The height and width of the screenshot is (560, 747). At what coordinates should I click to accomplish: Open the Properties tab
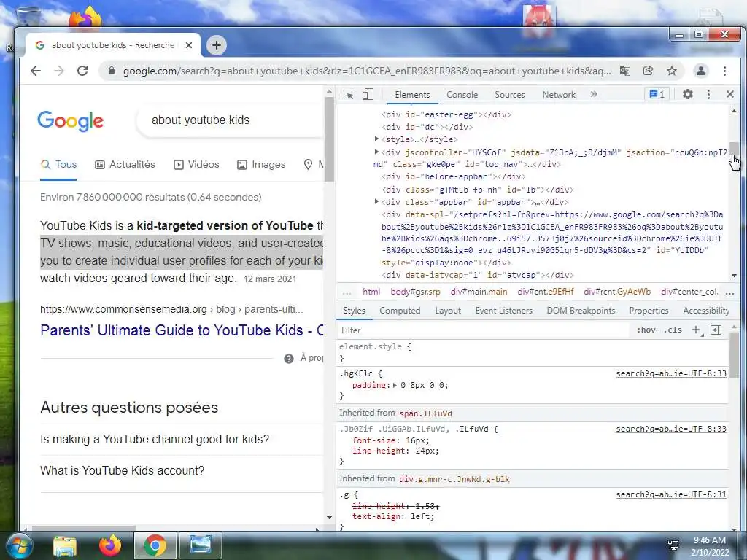[649, 311]
